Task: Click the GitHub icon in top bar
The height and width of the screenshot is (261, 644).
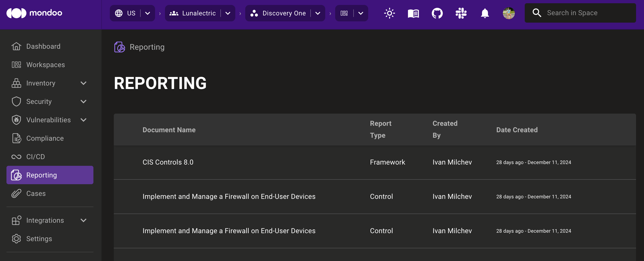Action: point(437,13)
